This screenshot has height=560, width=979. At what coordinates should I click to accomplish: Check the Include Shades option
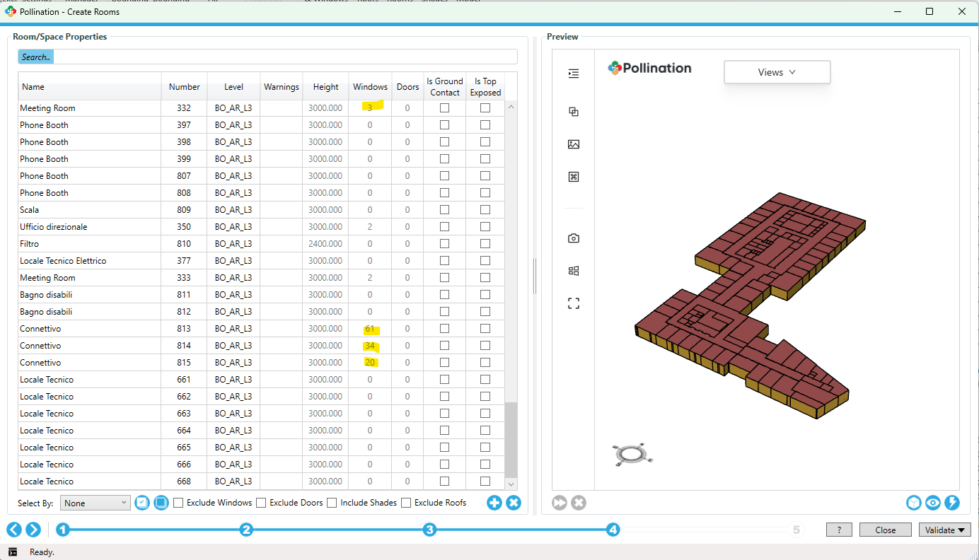[332, 503]
